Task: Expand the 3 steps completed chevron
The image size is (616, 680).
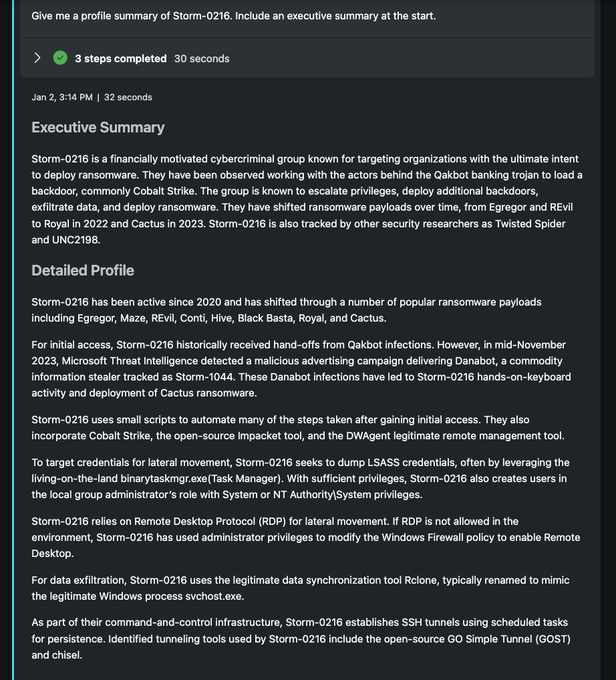Action: pos(37,58)
